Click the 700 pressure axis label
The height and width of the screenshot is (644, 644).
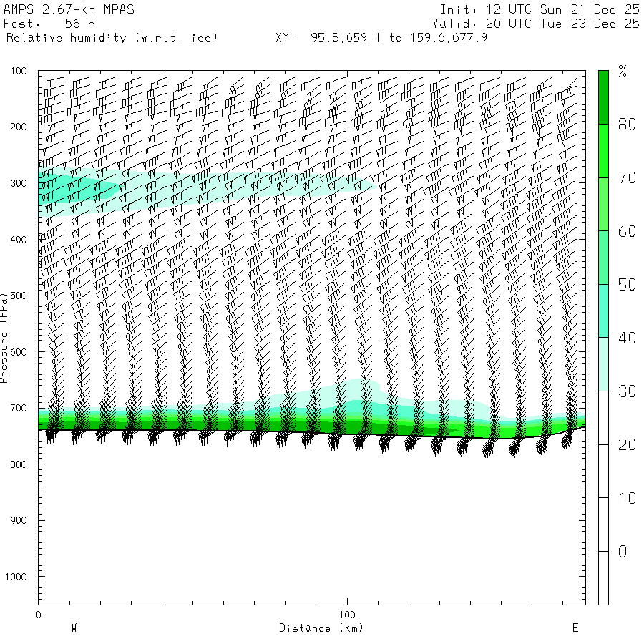19,409
